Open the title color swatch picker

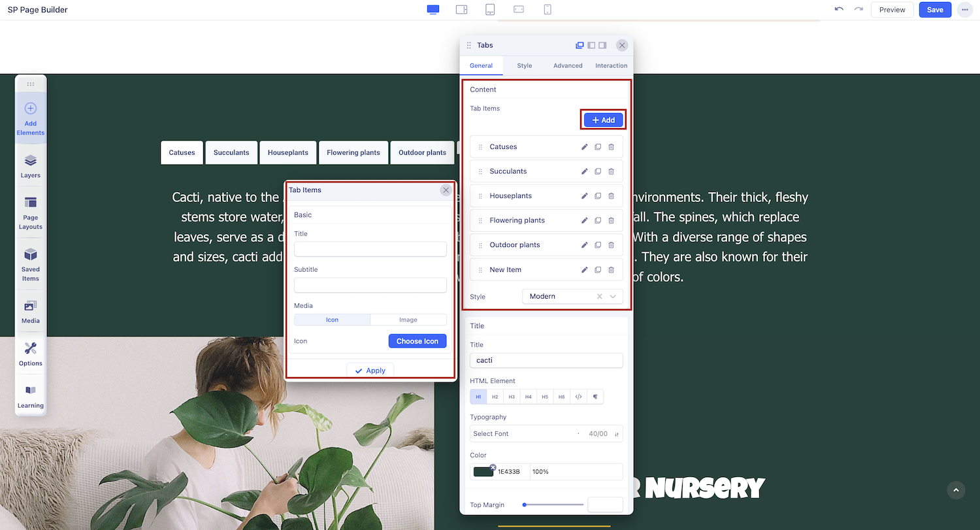click(483, 472)
